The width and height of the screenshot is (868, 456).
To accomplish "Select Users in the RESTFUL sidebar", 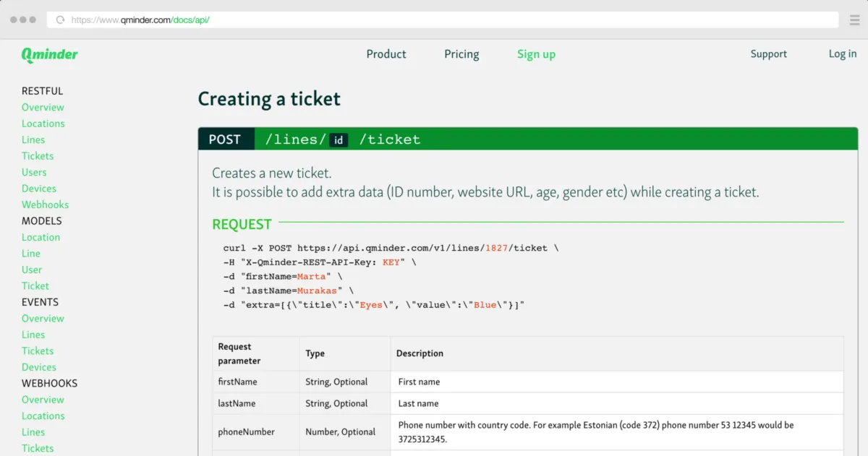I will (x=34, y=173).
